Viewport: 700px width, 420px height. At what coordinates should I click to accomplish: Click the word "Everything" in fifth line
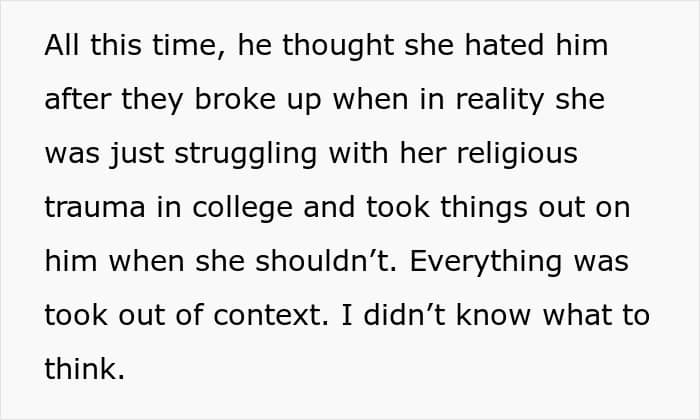pos(486,262)
